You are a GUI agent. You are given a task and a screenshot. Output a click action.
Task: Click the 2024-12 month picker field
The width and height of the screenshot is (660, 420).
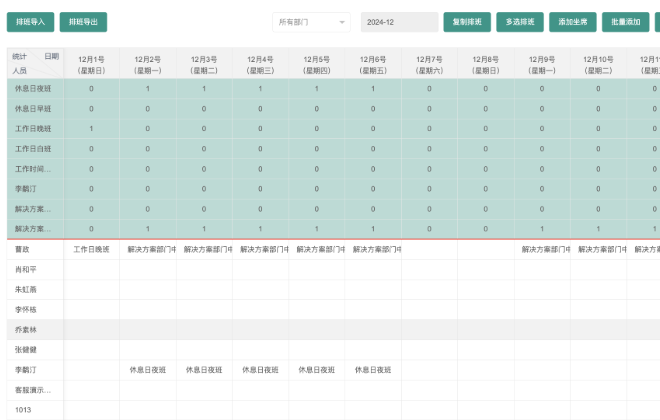coord(399,21)
